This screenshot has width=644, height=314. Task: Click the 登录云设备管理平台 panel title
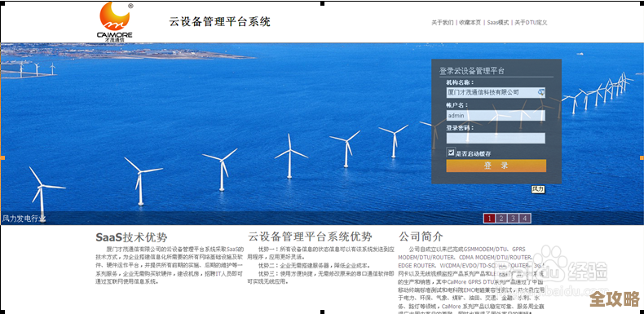(x=472, y=71)
